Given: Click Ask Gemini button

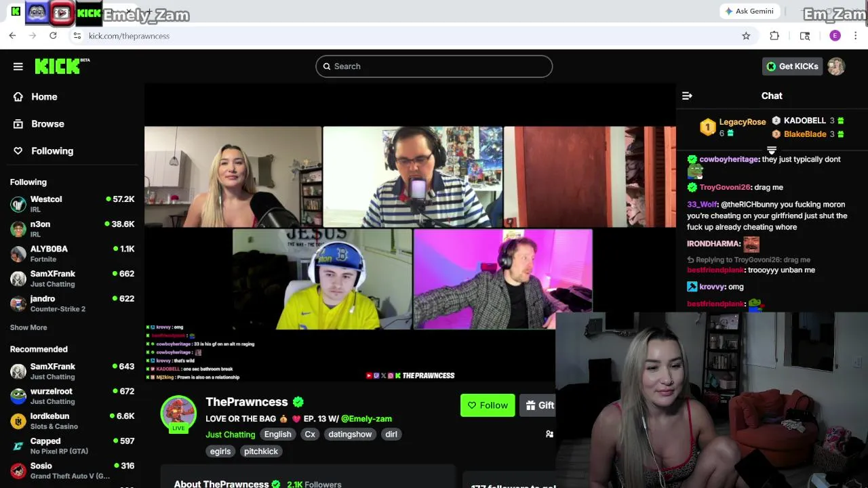Looking at the screenshot, I should (x=749, y=12).
